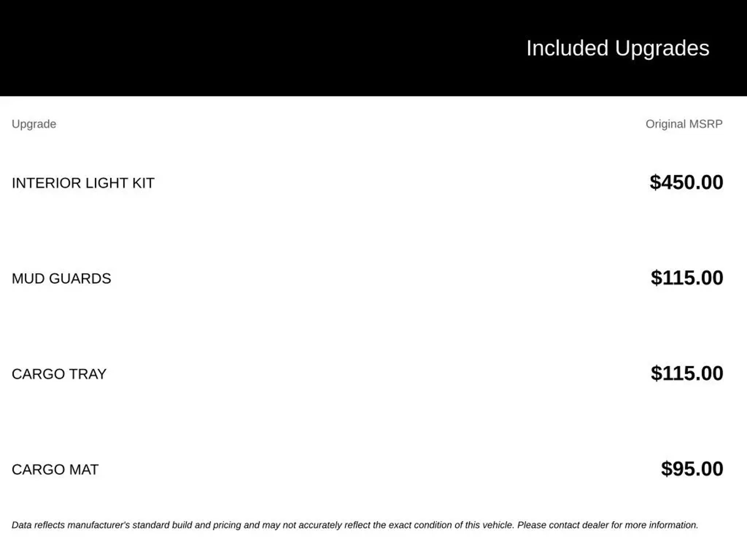Click the CARGO TRAY $115.00 price
Image resolution: width=747 pixels, height=560 pixels.
point(687,373)
